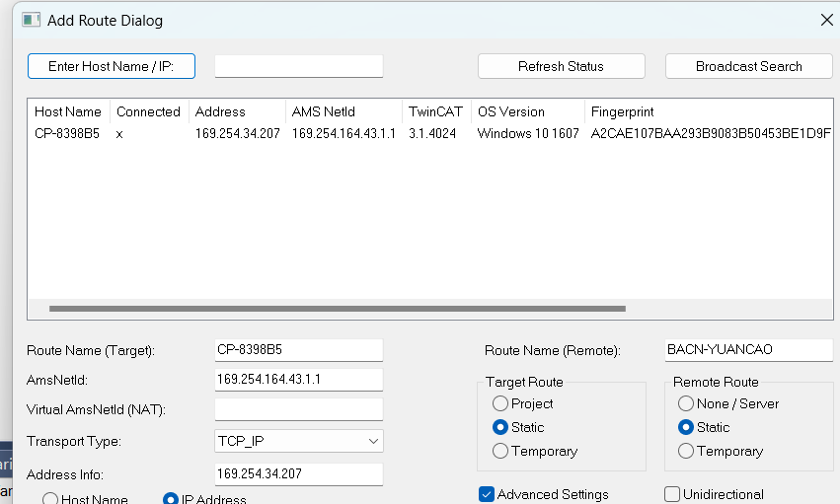Click the fingerprint value A2CAE107BAA...

[x=711, y=134]
